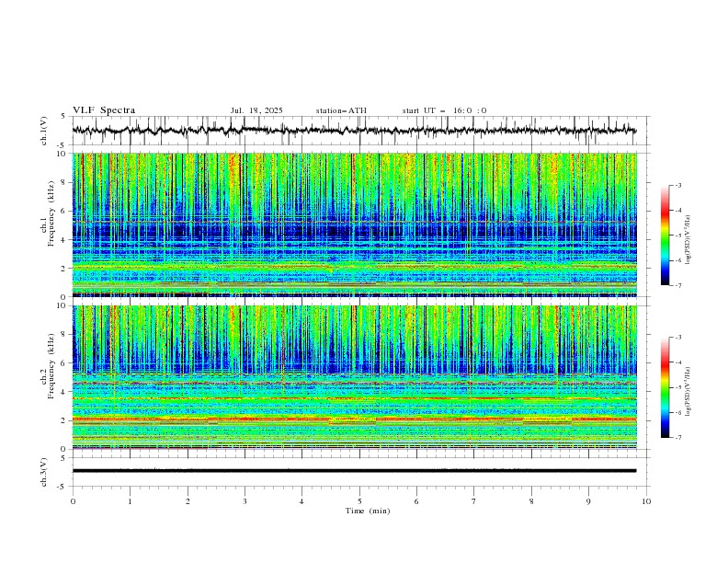728x563 pixels.
Task: Click the "6" kHz tick of ch.1 spectrogram
Action: (65, 211)
